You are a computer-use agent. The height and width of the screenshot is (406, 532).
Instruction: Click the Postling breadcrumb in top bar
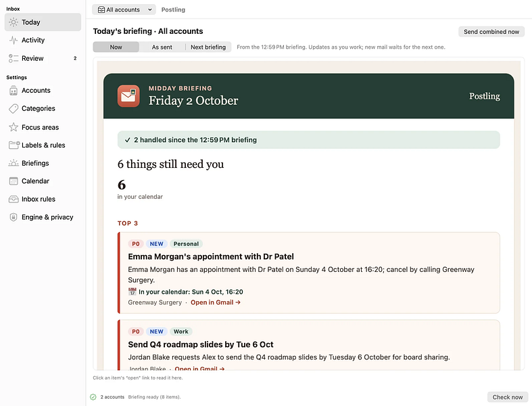173,9
